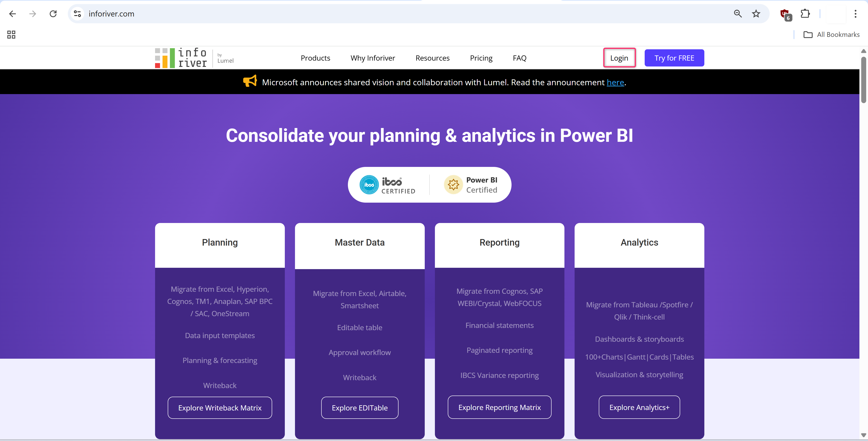This screenshot has width=868, height=441.
Task: Open the Why Inforiver menu
Action: (x=372, y=58)
